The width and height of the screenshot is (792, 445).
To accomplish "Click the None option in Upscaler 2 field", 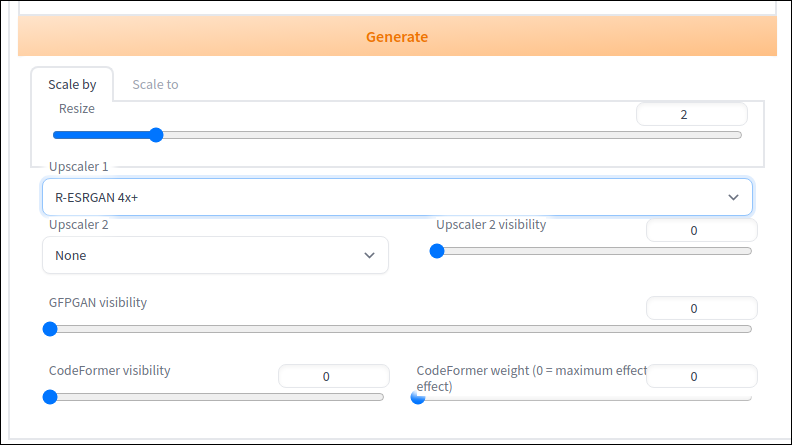I will click(x=71, y=256).
